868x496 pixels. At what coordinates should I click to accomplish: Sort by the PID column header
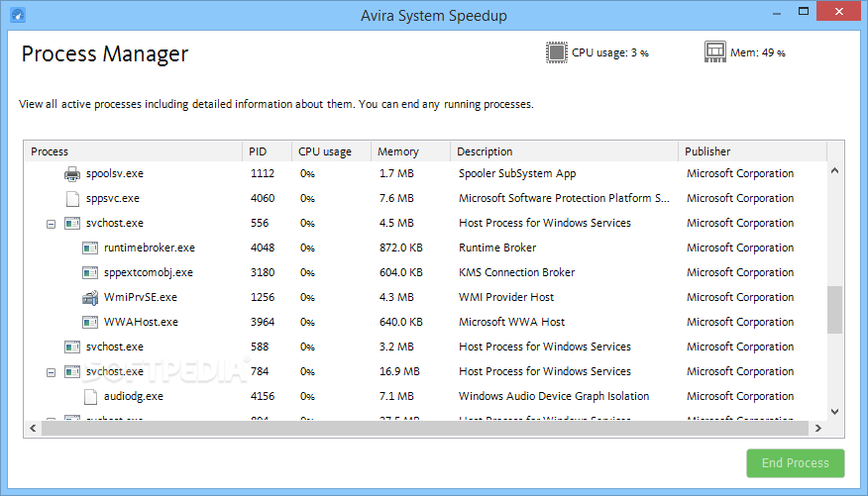click(x=267, y=151)
